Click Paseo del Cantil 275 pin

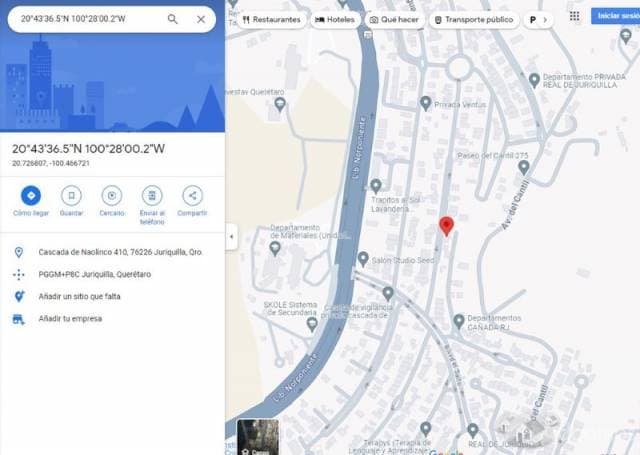(x=524, y=167)
